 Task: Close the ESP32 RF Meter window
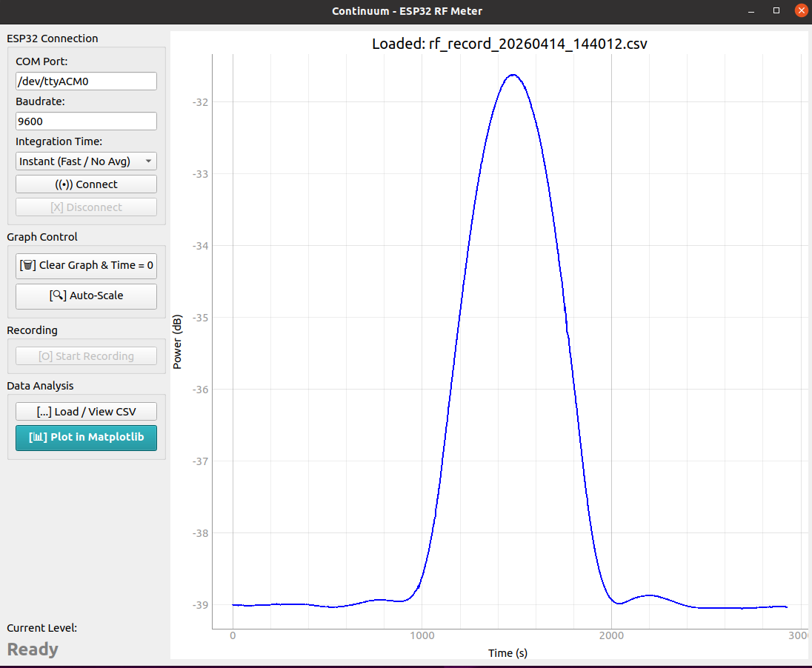(x=800, y=10)
